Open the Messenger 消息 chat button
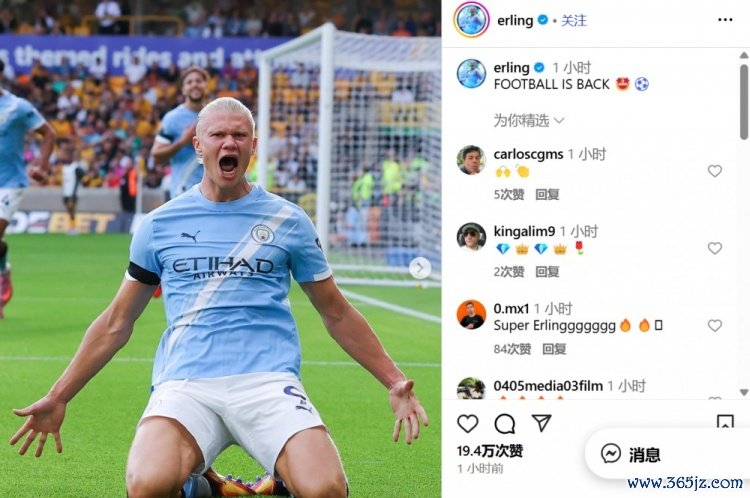This screenshot has height=498, width=750. click(x=631, y=454)
